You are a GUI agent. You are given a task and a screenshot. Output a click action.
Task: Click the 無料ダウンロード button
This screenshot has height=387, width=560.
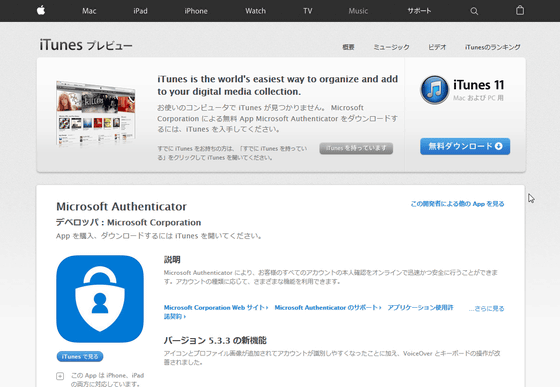point(465,146)
